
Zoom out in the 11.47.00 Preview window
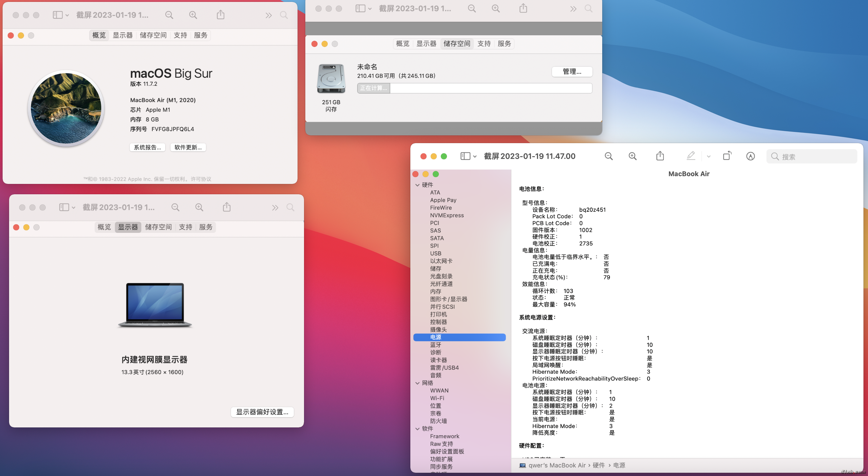tap(609, 156)
